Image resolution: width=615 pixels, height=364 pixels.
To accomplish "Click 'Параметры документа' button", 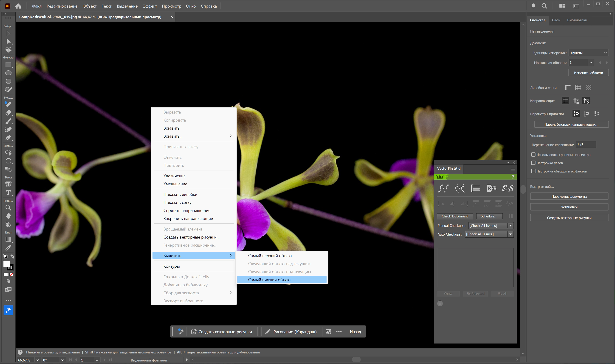I will (x=569, y=197).
